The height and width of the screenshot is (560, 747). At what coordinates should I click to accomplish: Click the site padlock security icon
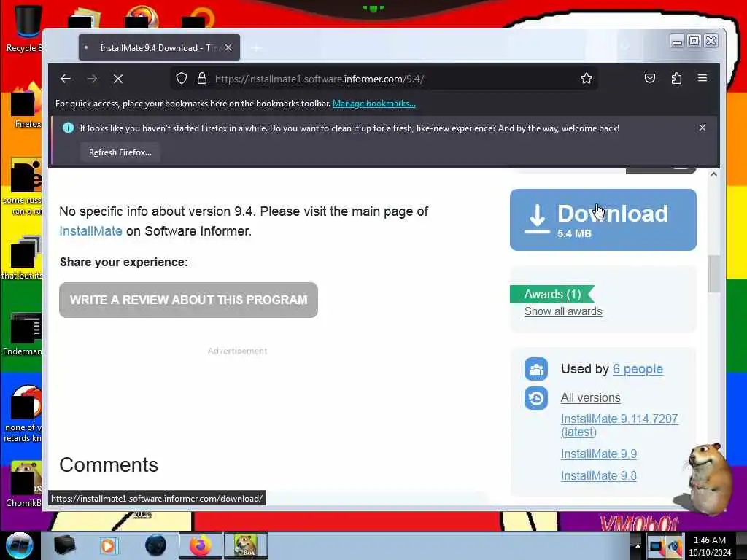click(x=202, y=78)
